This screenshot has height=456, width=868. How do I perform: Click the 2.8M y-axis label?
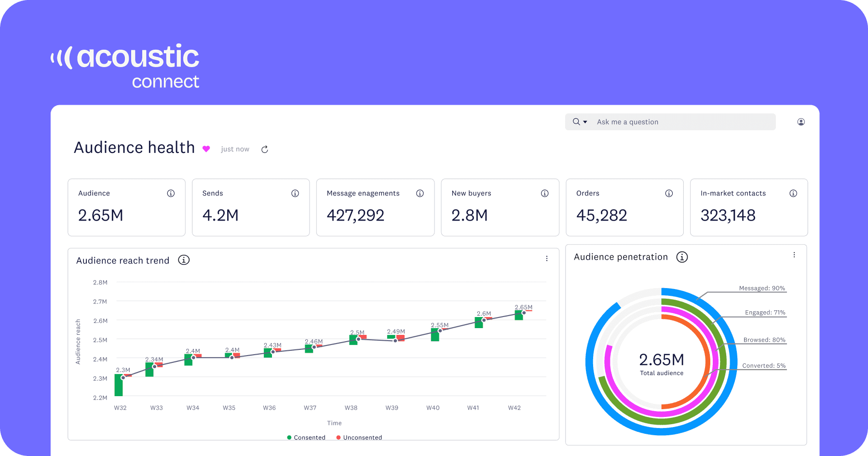[100, 282]
